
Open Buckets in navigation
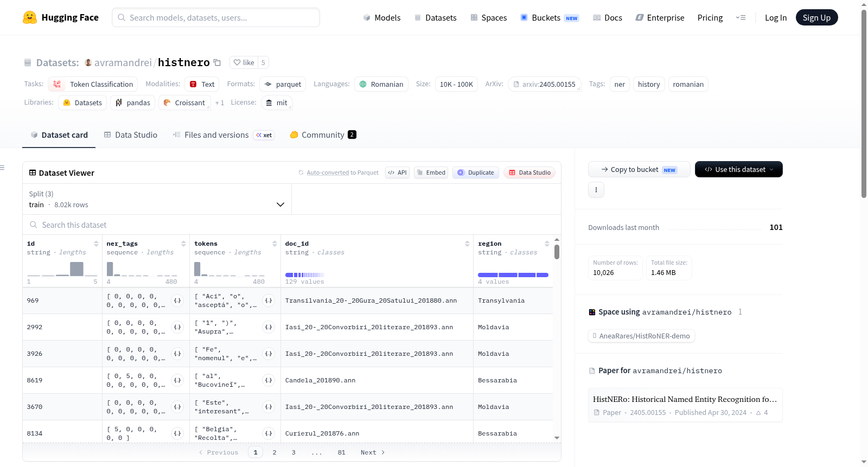click(x=550, y=17)
